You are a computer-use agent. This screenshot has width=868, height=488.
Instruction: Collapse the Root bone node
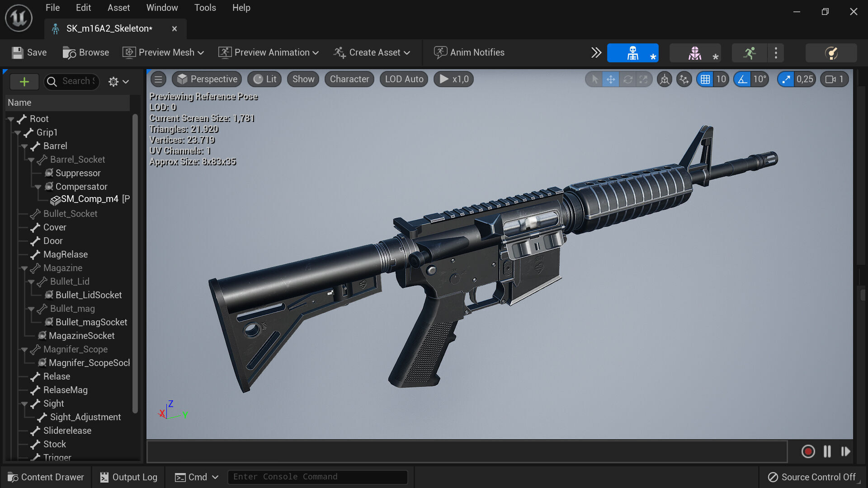coord(11,119)
